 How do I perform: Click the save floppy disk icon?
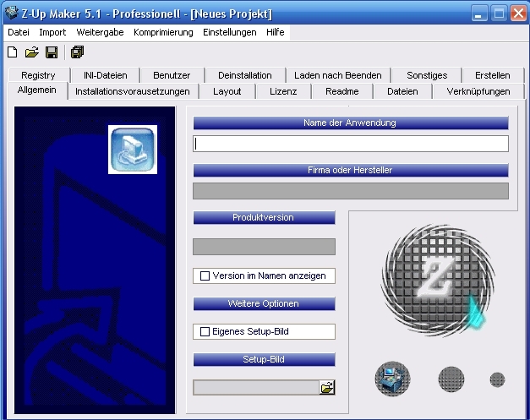[x=52, y=52]
